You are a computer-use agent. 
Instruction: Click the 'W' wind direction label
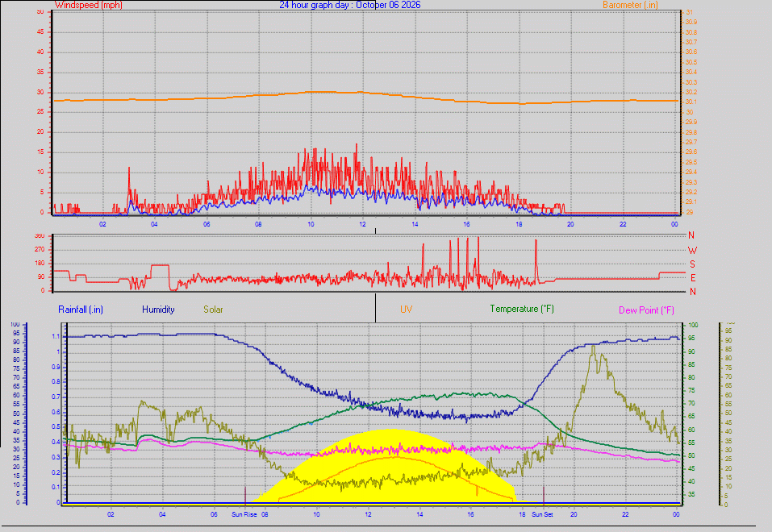pyautogui.click(x=692, y=251)
